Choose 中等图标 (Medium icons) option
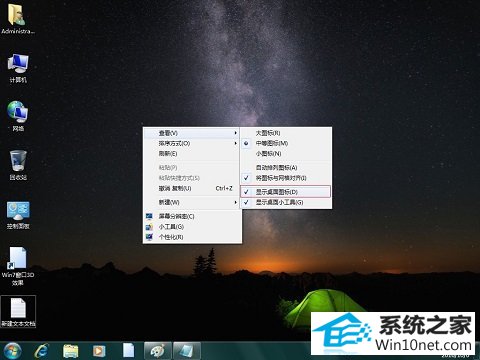 tap(286, 143)
